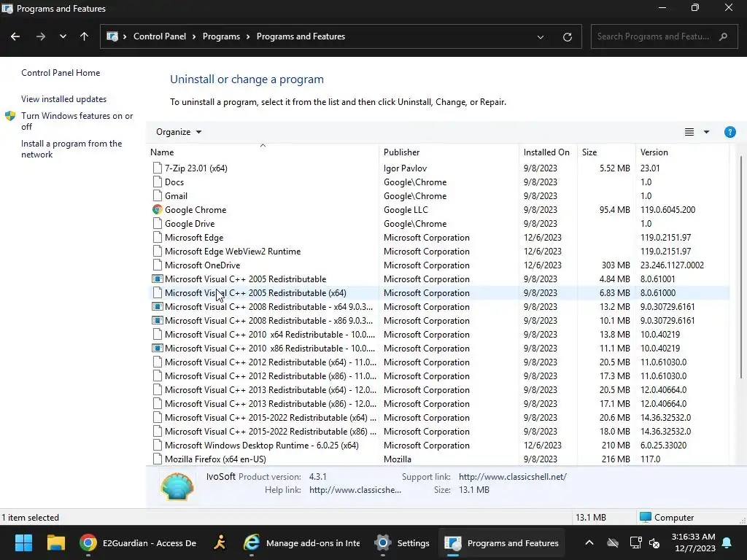Viewport: 747px width, 560px height.
Task: Go up one level with Up arrow
Action: coord(85,36)
